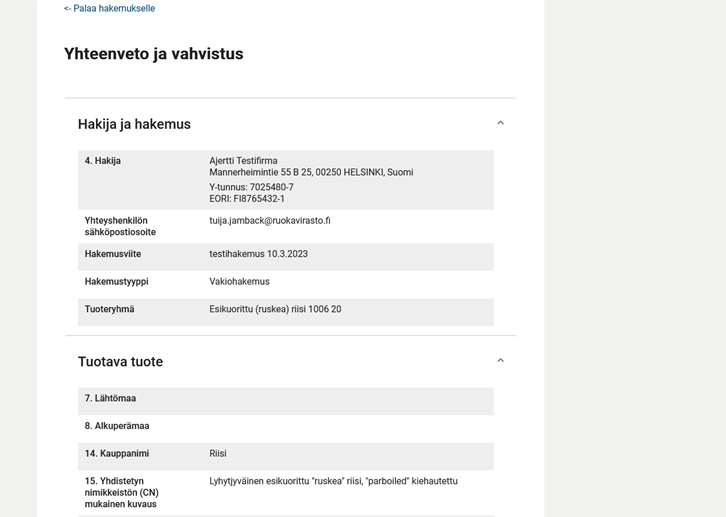726x517 pixels.
Task: Click the Lyhytjyväinen esikuorittu riisi description text
Action: (333, 482)
